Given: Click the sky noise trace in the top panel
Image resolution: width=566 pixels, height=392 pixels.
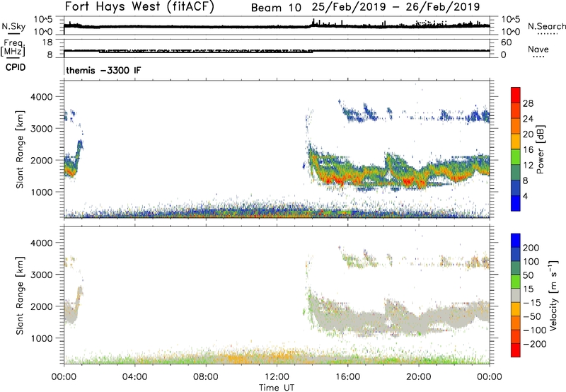Looking at the screenshot, I should 277,27.
